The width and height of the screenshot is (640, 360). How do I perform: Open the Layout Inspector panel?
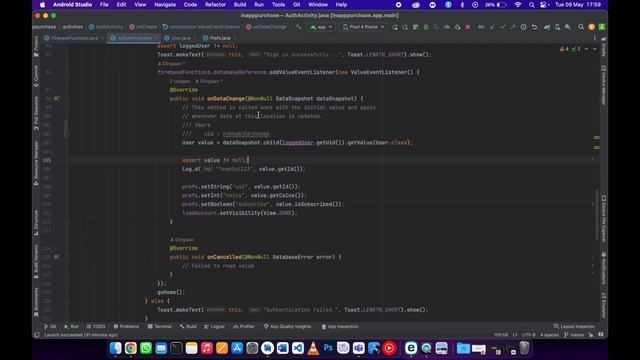tap(574, 327)
